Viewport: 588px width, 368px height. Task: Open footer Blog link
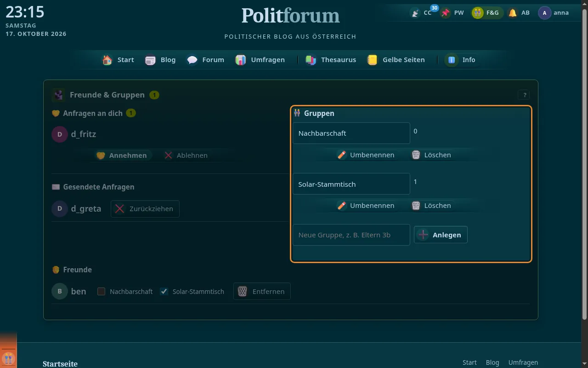[x=492, y=362]
